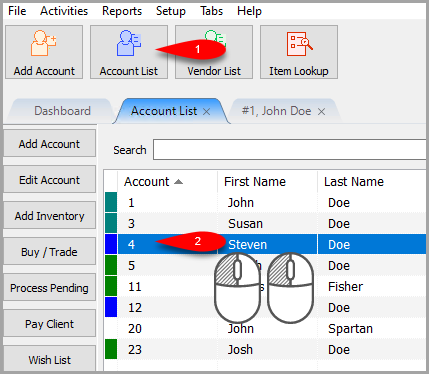Click teal color marker for account 1
429x374 pixels.
pyautogui.click(x=111, y=202)
